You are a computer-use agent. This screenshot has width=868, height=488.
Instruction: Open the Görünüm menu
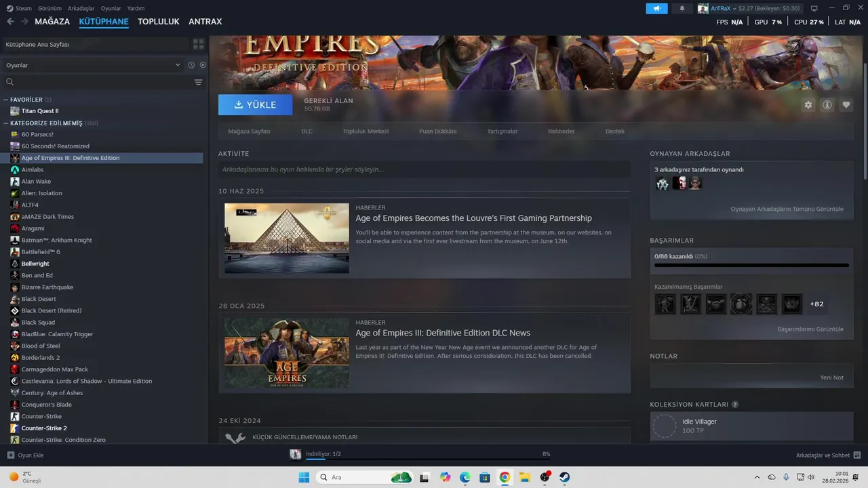click(50, 8)
